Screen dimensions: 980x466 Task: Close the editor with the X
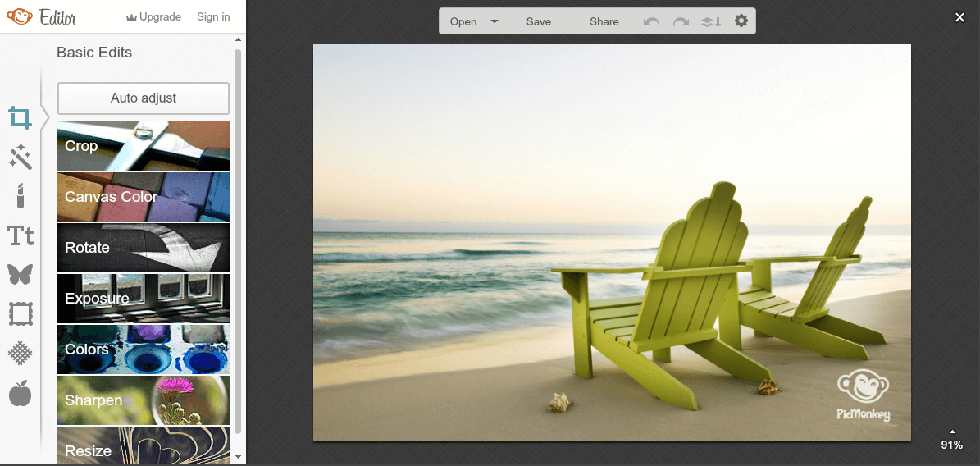pos(960,17)
